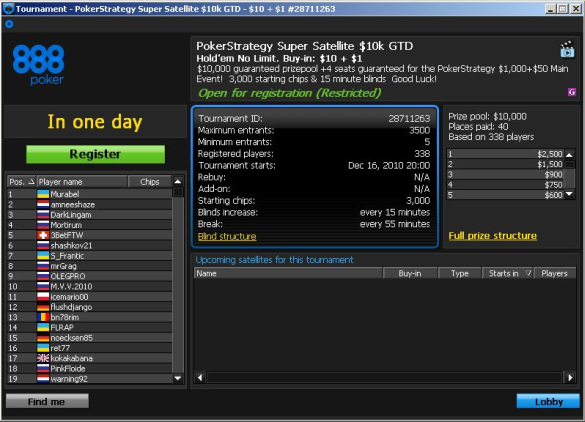This screenshot has width=585, height=422.
Task: Sort player list by Pos. column
Action: (21, 182)
